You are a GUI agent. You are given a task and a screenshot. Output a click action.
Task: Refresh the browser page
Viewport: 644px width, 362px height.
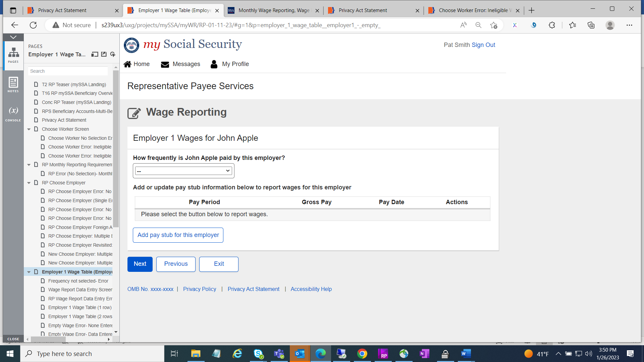coord(33,25)
